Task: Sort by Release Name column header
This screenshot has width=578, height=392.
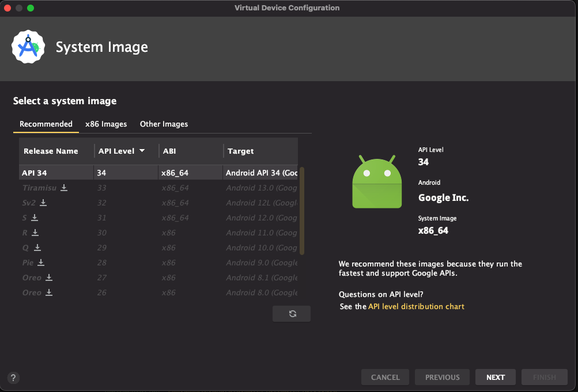Action: 51,151
